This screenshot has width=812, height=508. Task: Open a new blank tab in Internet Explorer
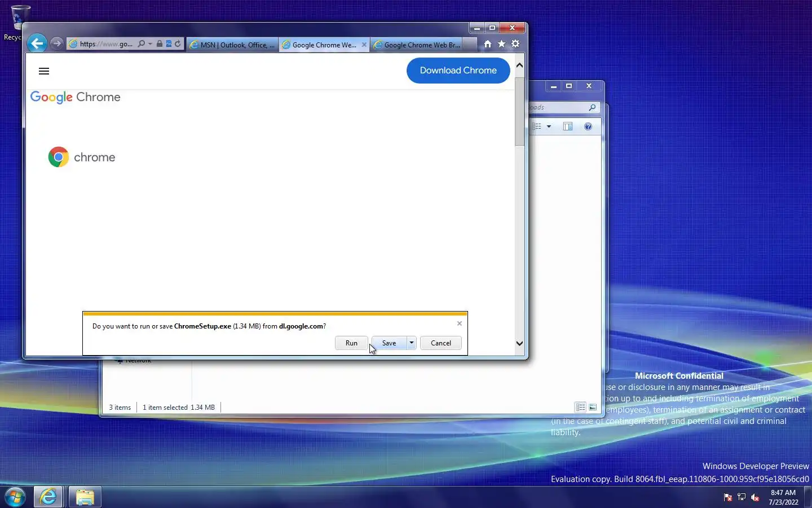click(x=470, y=45)
